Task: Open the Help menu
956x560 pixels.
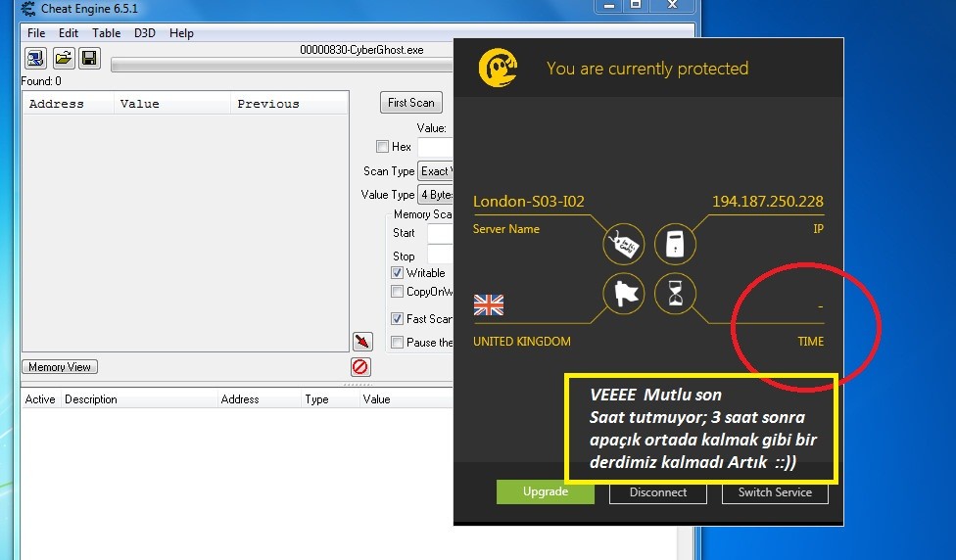Action: click(x=181, y=33)
